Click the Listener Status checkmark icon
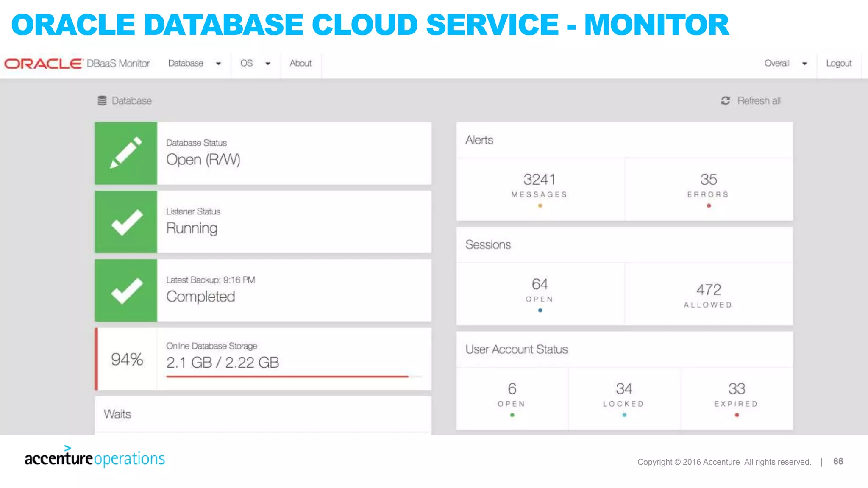The width and height of the screenshot is (868, 488). pos(126,222)
